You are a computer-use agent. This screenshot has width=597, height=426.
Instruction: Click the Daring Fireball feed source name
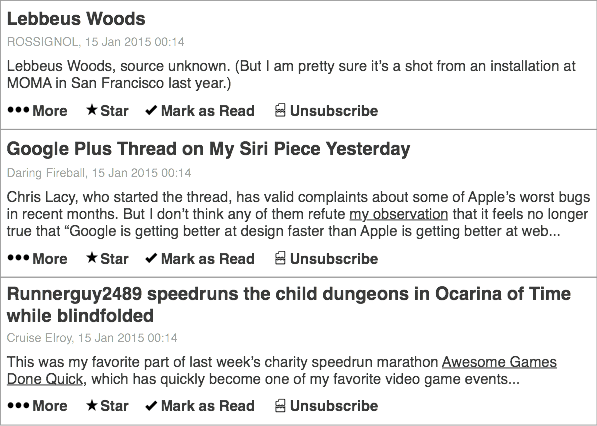pos(46,173)
